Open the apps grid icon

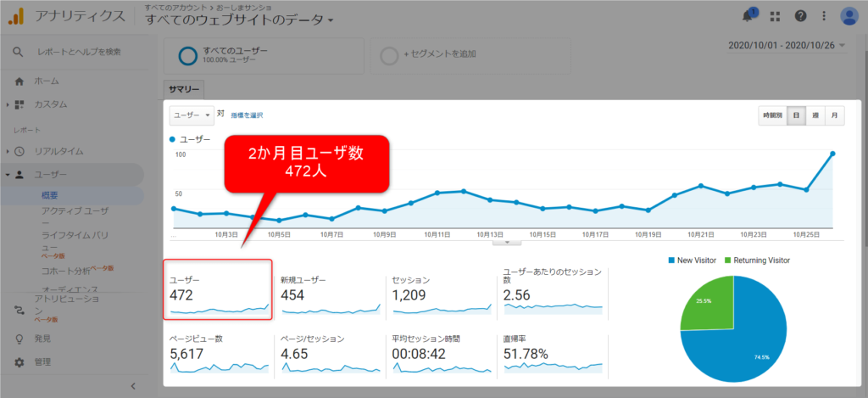(x=776, y=15)
